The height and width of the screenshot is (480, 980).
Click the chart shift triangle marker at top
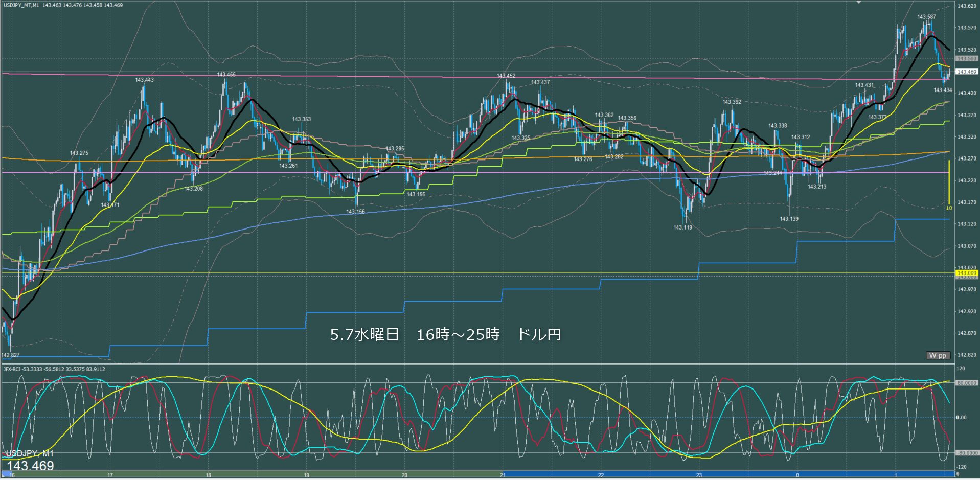pos(858,2)
